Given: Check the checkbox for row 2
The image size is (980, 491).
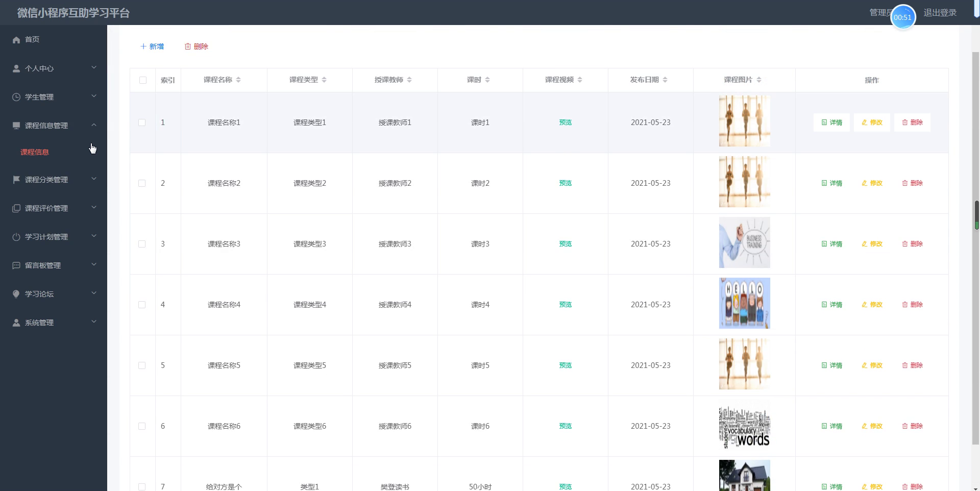Looking at the screenshot, I should pyautogui.click(x=142, y=183).
